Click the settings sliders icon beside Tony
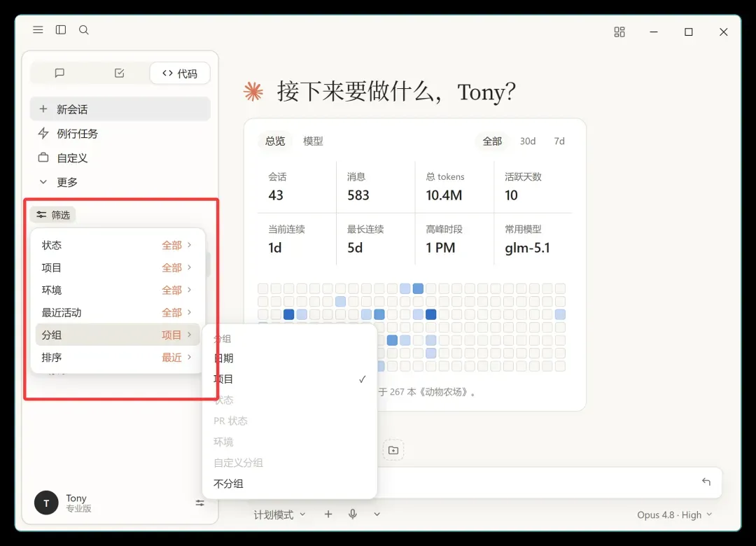This screenshot has width=756, height=546. (199, 503)
